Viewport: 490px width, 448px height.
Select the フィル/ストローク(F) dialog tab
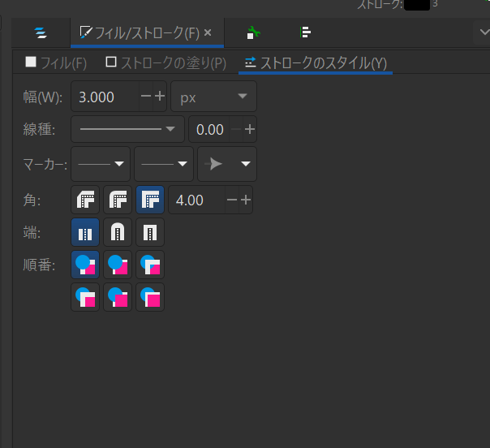(x=147, y=32)
